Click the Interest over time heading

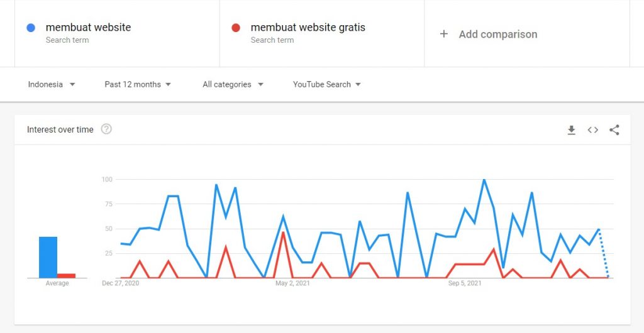(60, 129)
